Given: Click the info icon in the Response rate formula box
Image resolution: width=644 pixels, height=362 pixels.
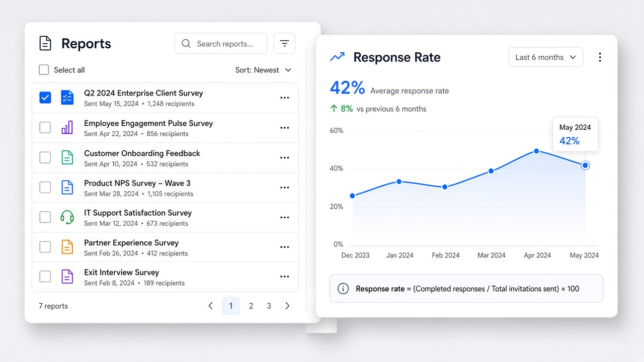Looking at the screenshot, I should point(343,289).
